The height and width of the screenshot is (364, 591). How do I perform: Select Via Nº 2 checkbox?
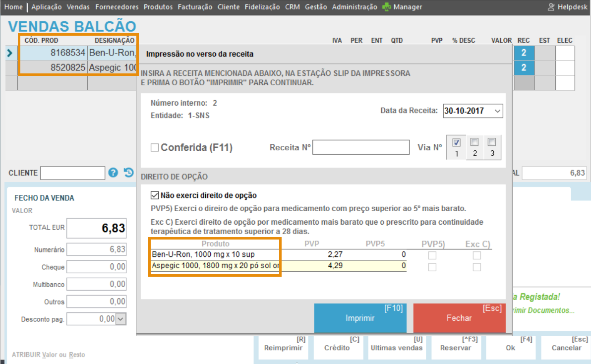click(x=474, y=142)
